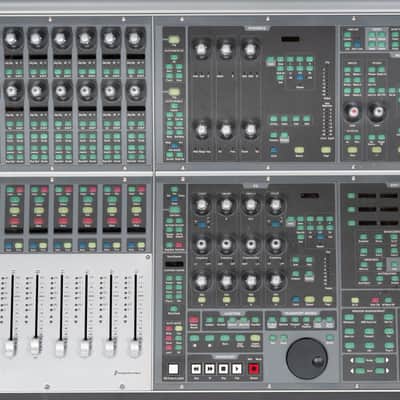The width and height of the screenshot is (400, 400).
Task: Grab the sixth channel's fader cap
Action: tap(134, 348)
